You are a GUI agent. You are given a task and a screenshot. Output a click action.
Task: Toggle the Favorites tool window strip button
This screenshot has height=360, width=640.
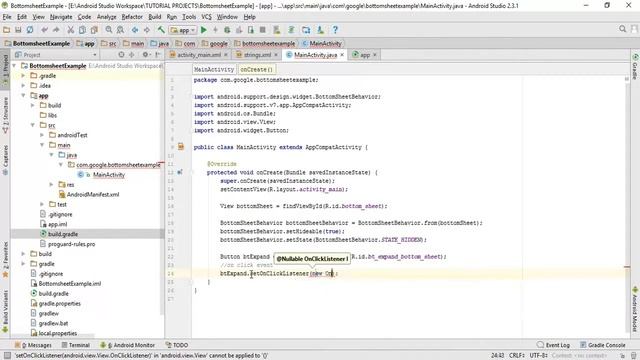(x=5, y=260)
